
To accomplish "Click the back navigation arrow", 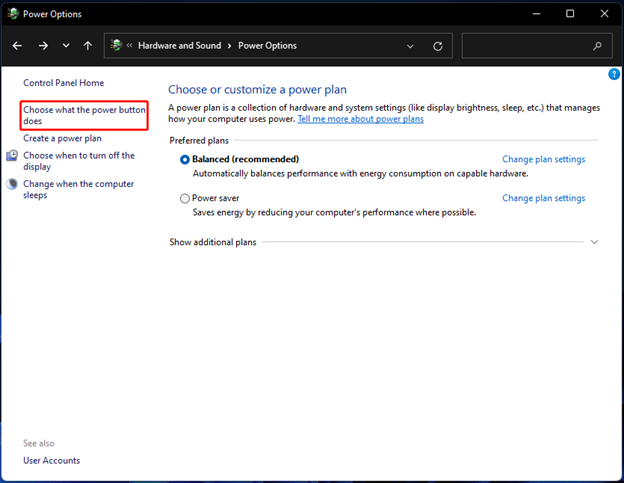I will [x=17, y=46].
